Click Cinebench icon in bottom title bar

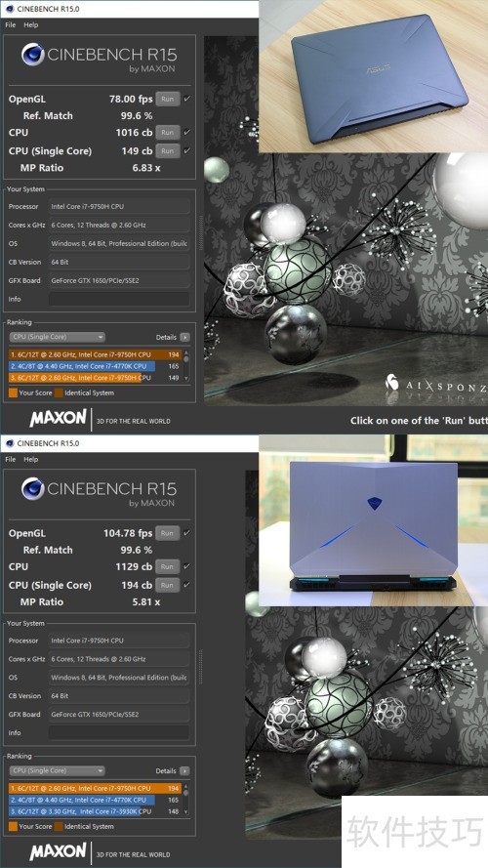point(9,443)
